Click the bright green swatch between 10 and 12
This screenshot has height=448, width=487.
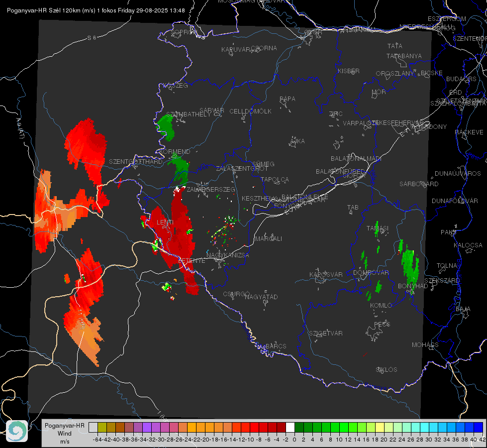(344, 428)
